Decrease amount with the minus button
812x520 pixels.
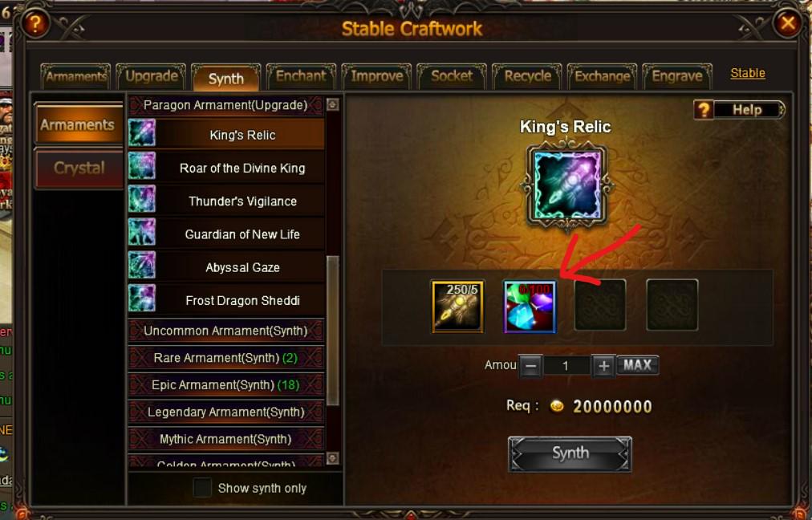pyautogui.click(x=531, y=366)
